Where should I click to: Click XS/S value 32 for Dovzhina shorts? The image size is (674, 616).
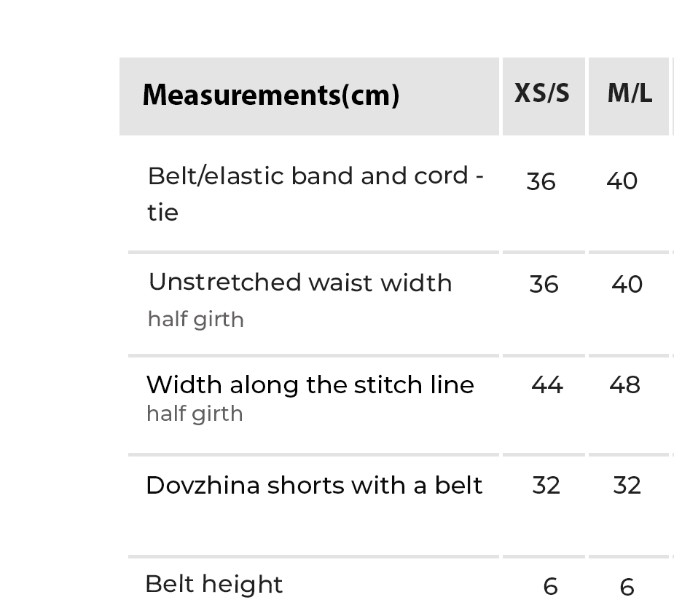[x=546, y=486]
